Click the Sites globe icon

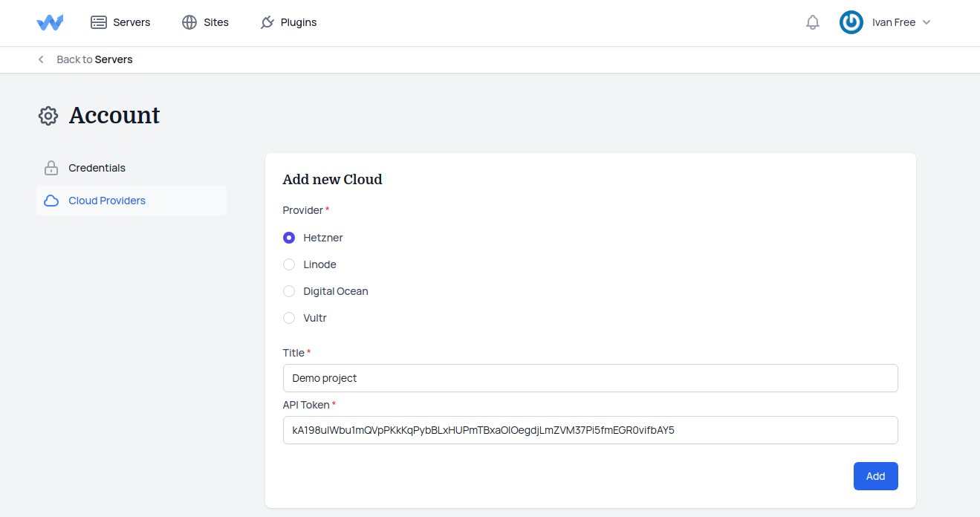pos(189,22)
